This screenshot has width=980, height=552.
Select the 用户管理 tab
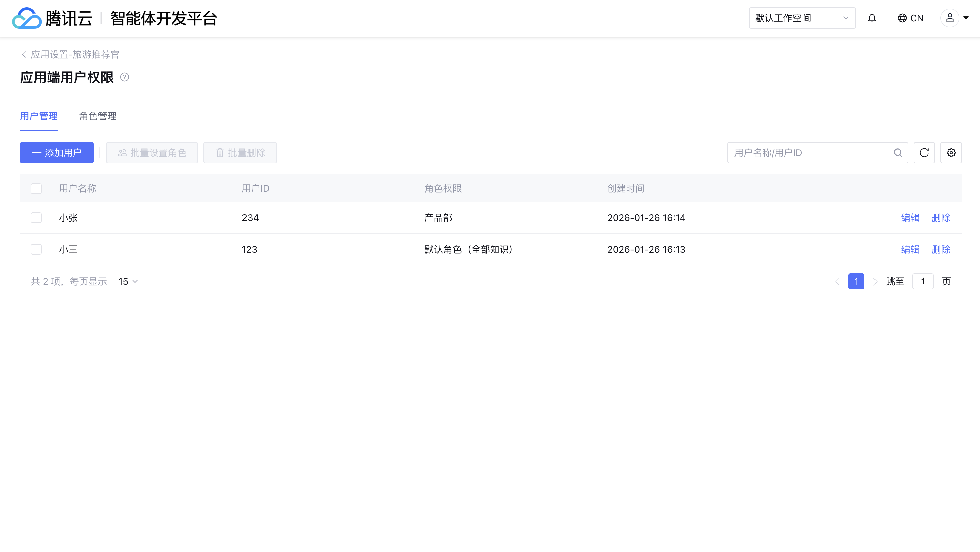click(39, 116)
